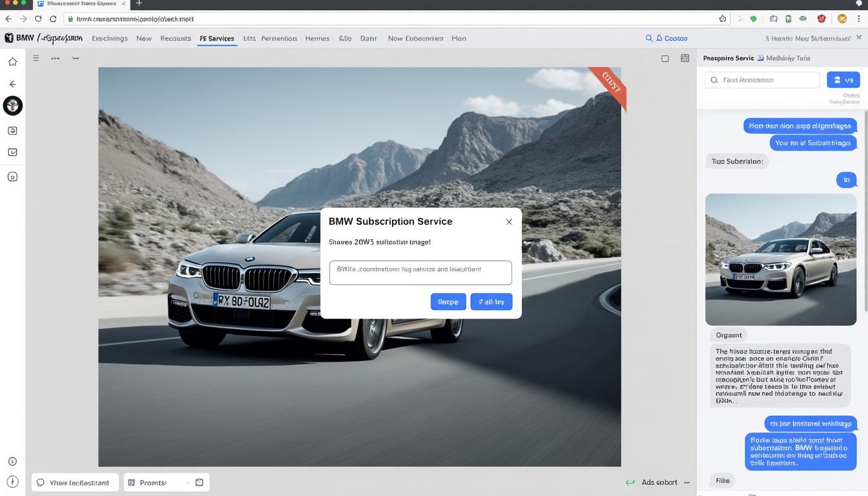Open the BMW car thumbnail in chat
Screen dimensions: 868x496
click(781, 260)
